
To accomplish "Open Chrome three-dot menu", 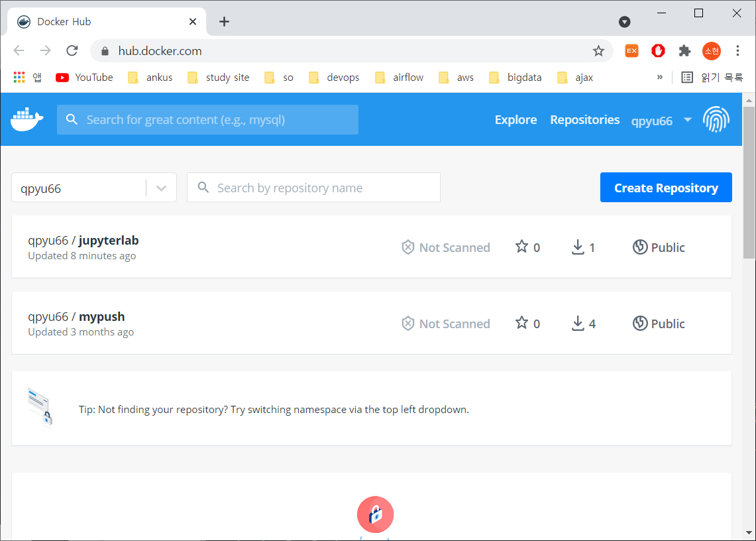I will [737, 50].
